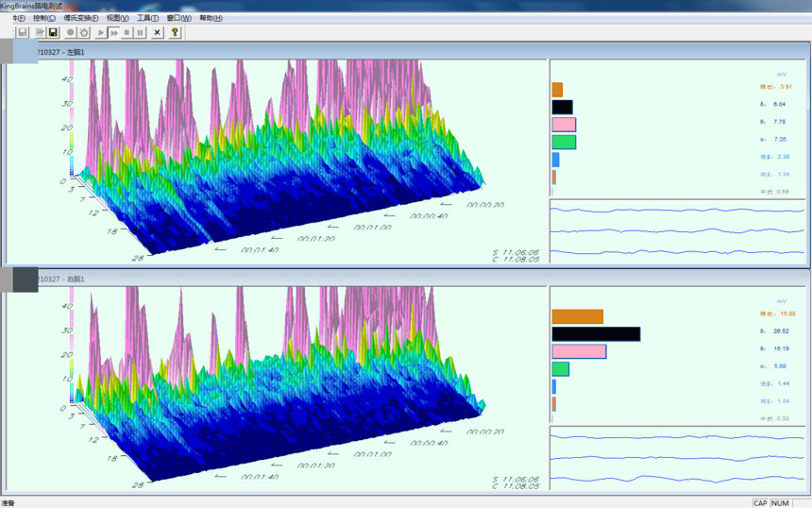Click the CAP indicator in status bar

point(760,503)
